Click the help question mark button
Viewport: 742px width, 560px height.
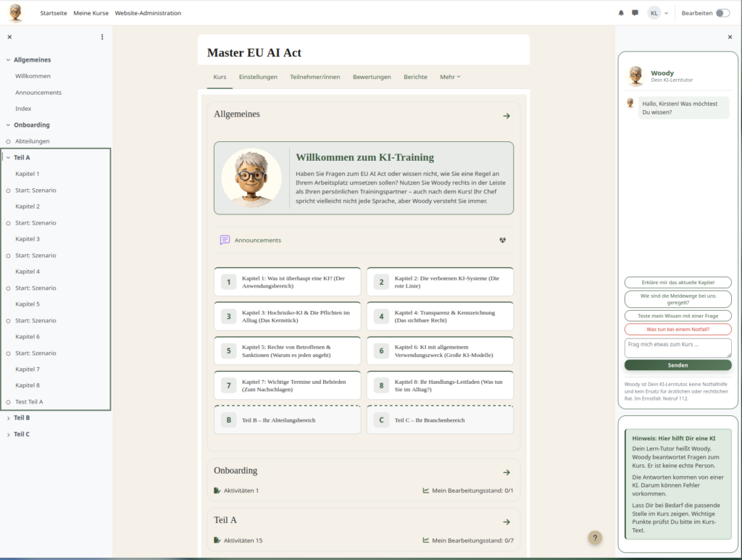coord(595,538)
